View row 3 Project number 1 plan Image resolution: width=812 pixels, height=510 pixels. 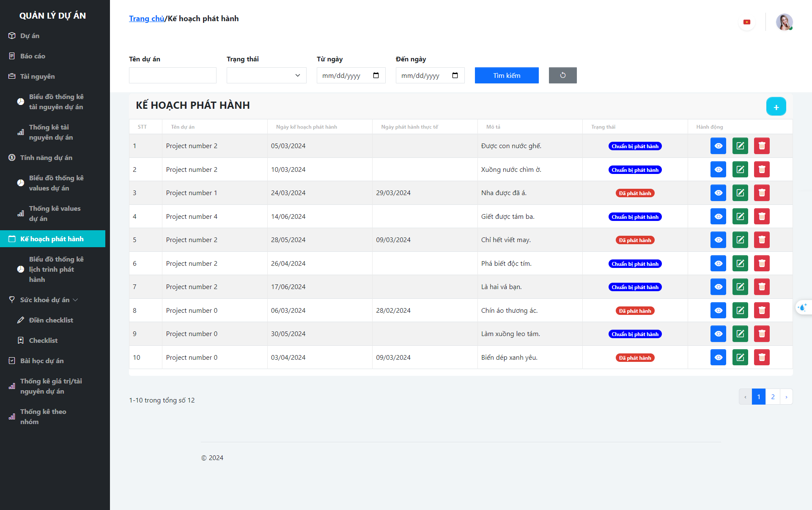pos(718,193)
